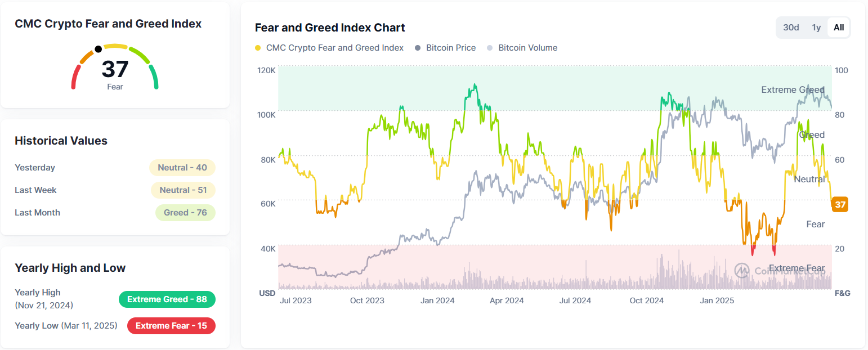Click the 120K price axis label
Image resolution: width=868 pixels, height=350 pixels.
coord(267,70)
